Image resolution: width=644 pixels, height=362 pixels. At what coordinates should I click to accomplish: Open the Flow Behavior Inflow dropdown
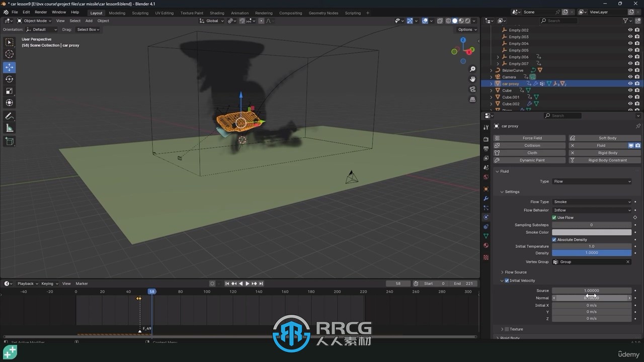592,210
